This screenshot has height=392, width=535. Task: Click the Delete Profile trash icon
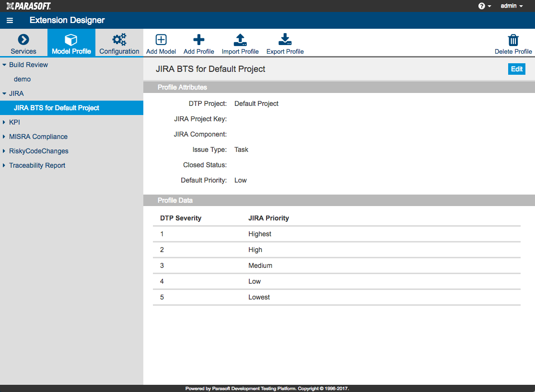(x=513, y=40)
